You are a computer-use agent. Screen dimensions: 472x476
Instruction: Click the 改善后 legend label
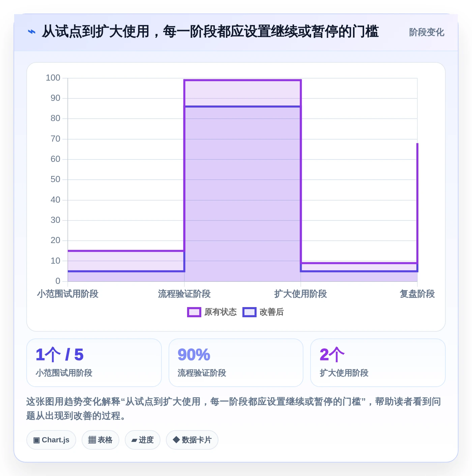tap(272, 312)
